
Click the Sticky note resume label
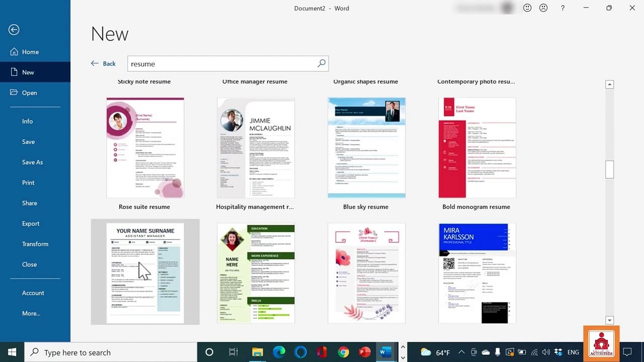click(x=144, y=81)
